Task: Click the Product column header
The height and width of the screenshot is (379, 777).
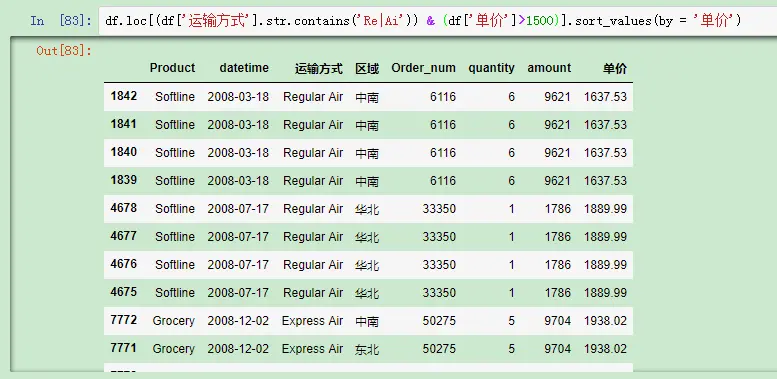Action: (x=172, y=68)
